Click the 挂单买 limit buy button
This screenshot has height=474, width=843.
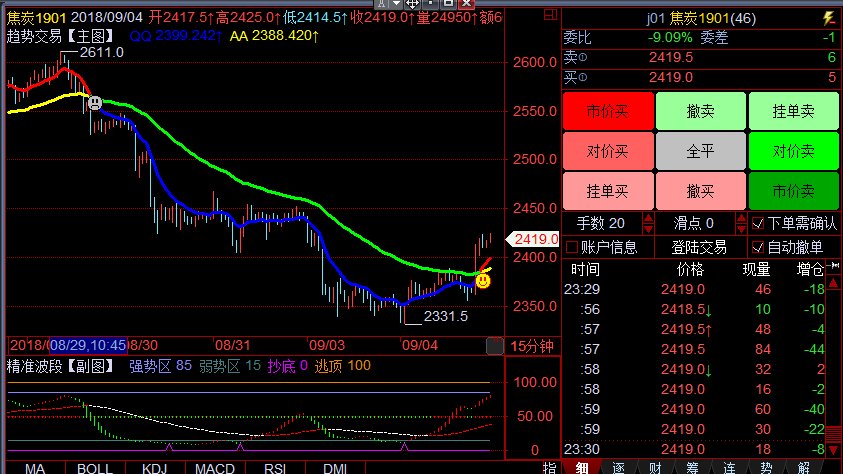608,191
